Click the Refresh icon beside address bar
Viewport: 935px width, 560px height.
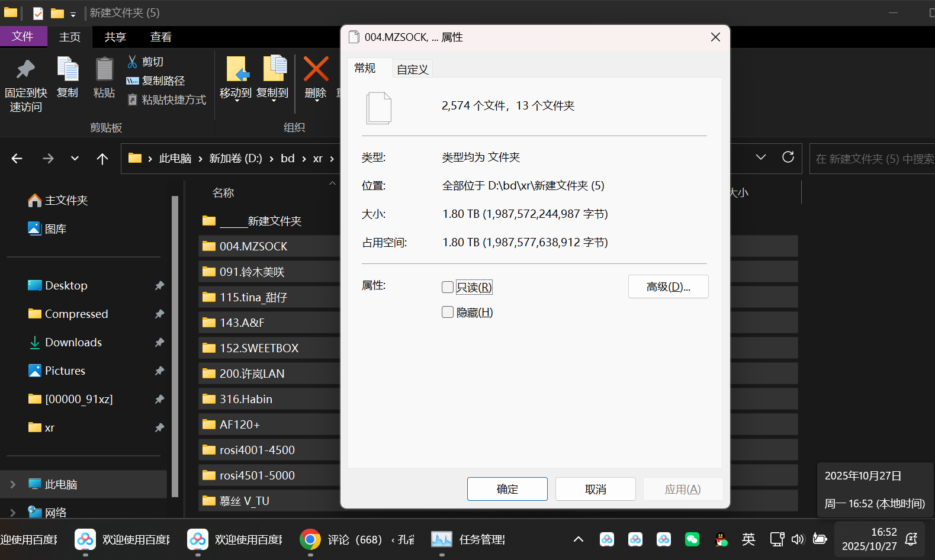pyautogui.click(x=788, y=157)
